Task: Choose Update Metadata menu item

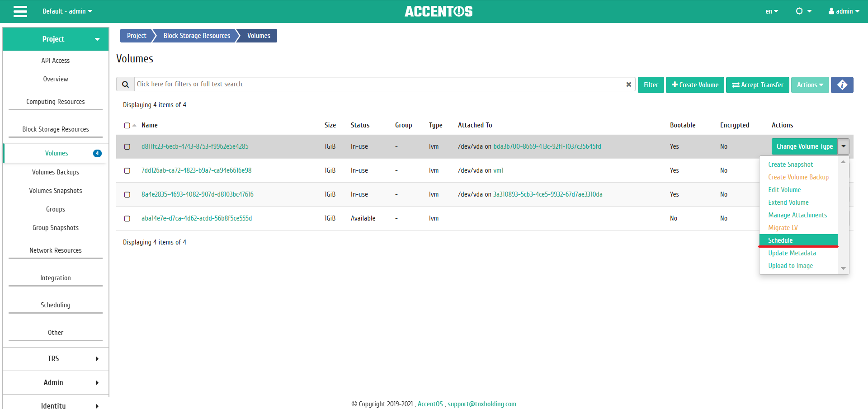Action: click(792, 253)
